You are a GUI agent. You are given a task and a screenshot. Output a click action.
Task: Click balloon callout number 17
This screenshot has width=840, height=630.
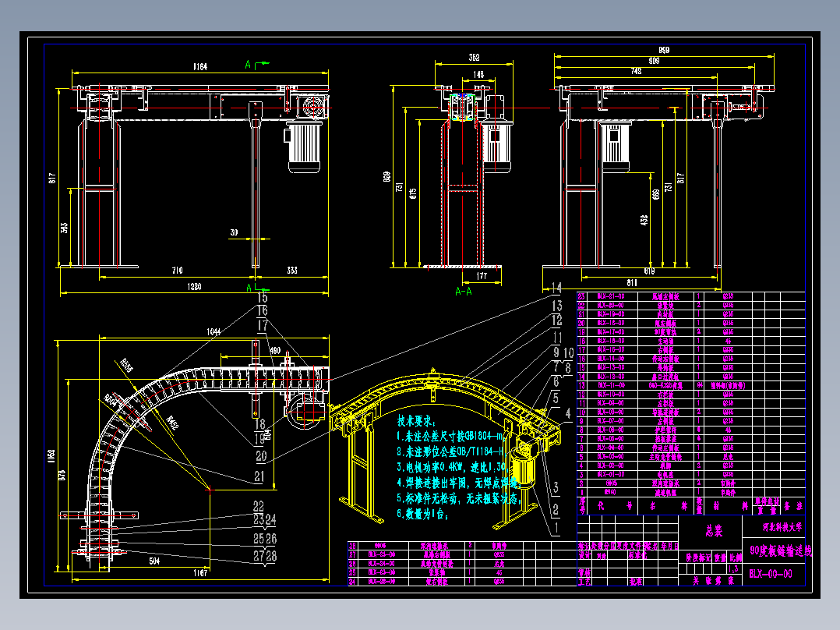tap(263, 325)
